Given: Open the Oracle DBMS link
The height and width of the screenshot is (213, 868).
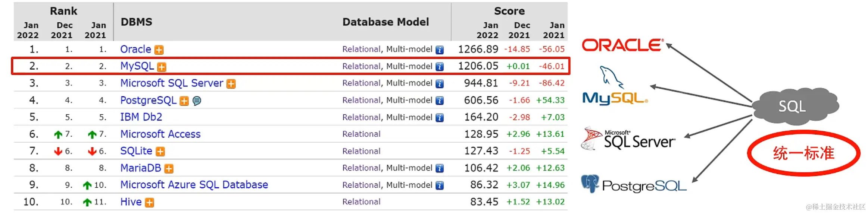Looking at the screenshot, I should click(x=136, y=49).
